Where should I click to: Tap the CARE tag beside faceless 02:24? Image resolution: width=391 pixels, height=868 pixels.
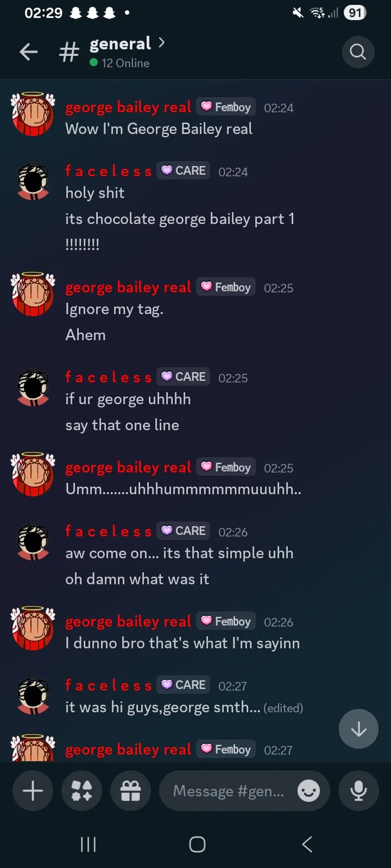[x=184, y=170]
